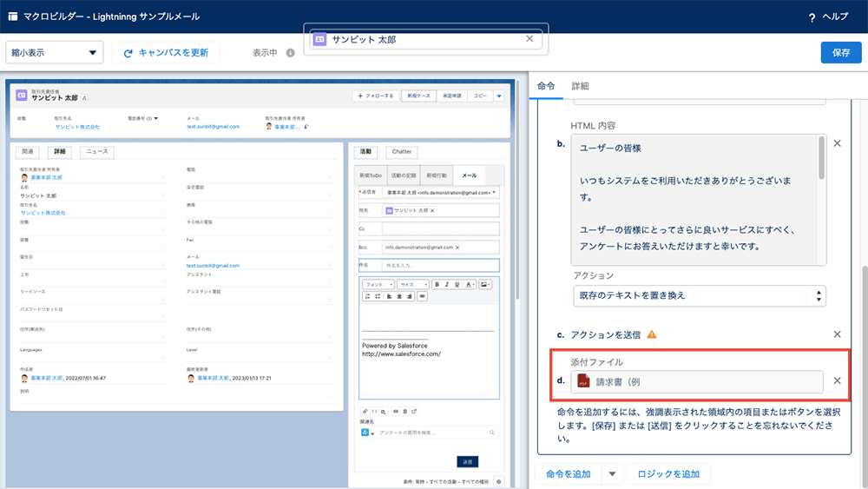Click the clear trash icon below editor
This screenshot has height=489, width=868.
click(x=404, y=412)
